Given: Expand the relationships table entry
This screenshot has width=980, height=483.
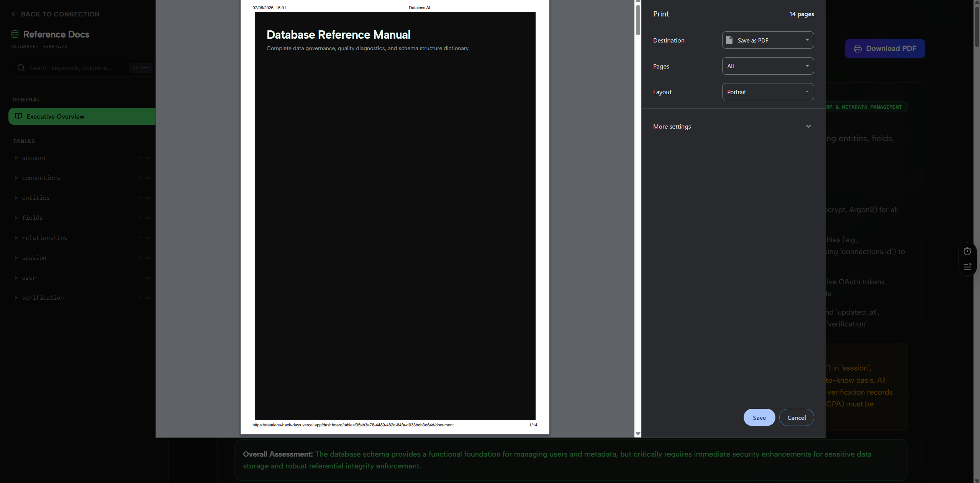Looking at the screenshot, I should pos(82,238).
